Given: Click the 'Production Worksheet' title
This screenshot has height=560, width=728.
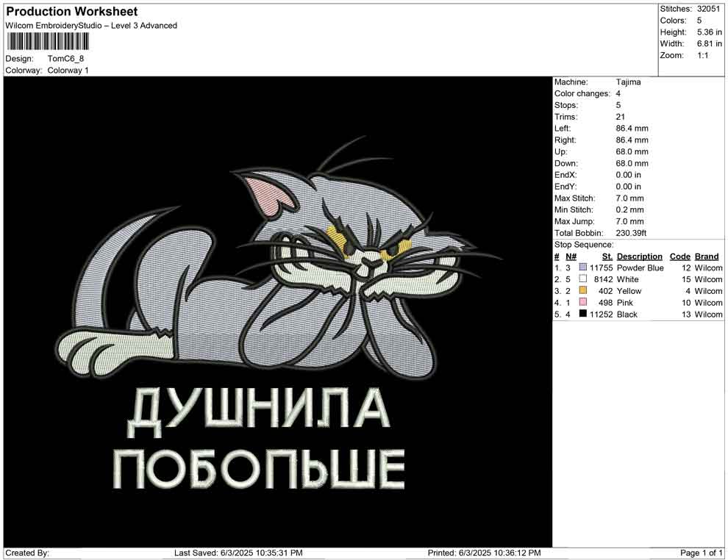Looking at the screenshot, I should 72,12.
